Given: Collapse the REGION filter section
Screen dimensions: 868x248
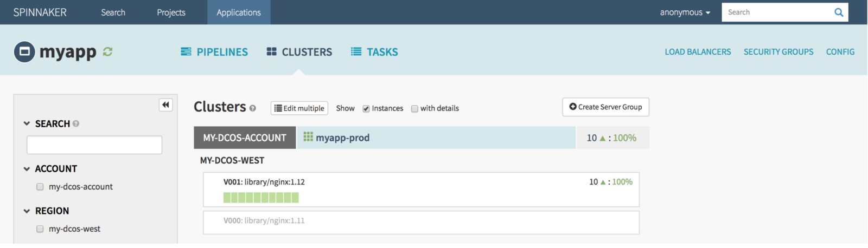Looking at the screenshot, I should [27, 211].
